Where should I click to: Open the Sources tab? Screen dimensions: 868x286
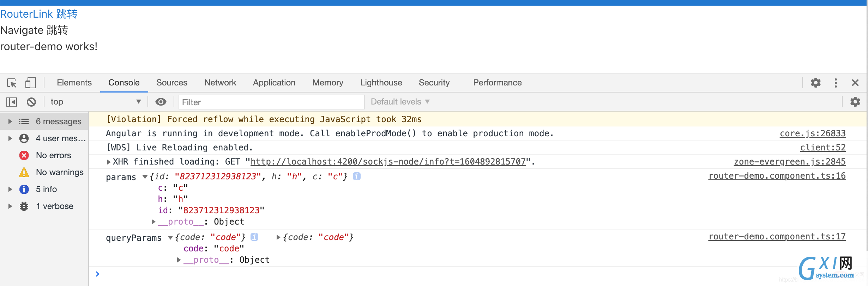click(172, 83)
